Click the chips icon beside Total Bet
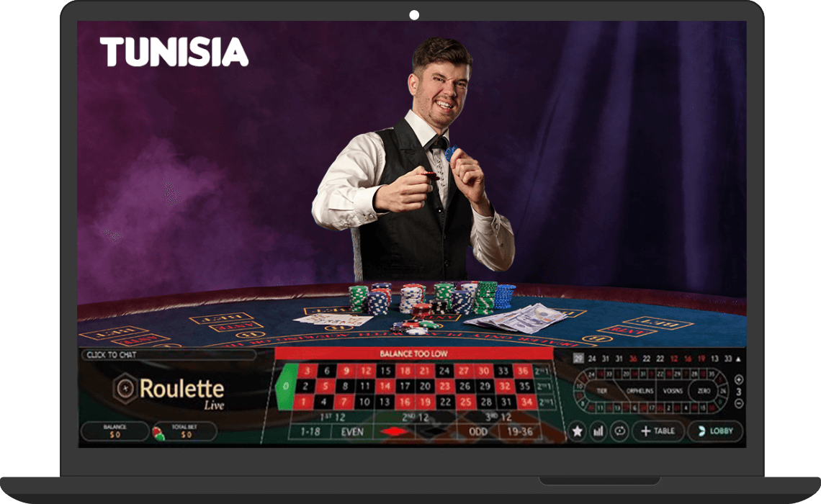This screenshot has height=504, width=821. tap(158, 433)
